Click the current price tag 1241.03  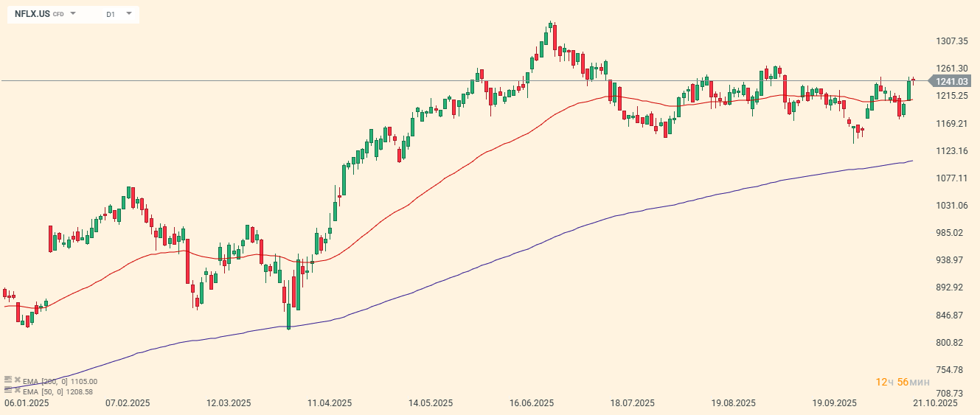pos(952,81)
